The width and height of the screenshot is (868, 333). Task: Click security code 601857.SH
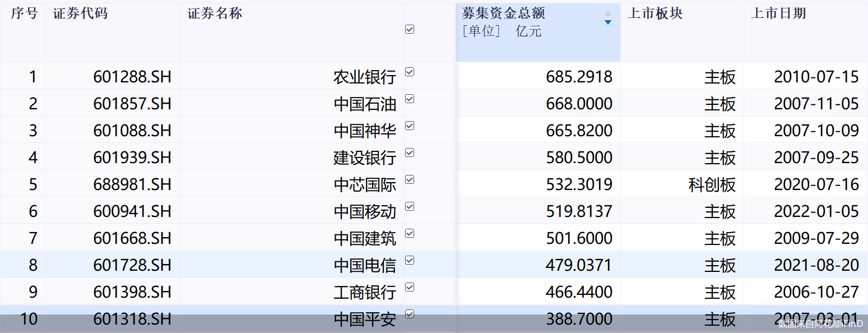132,104
